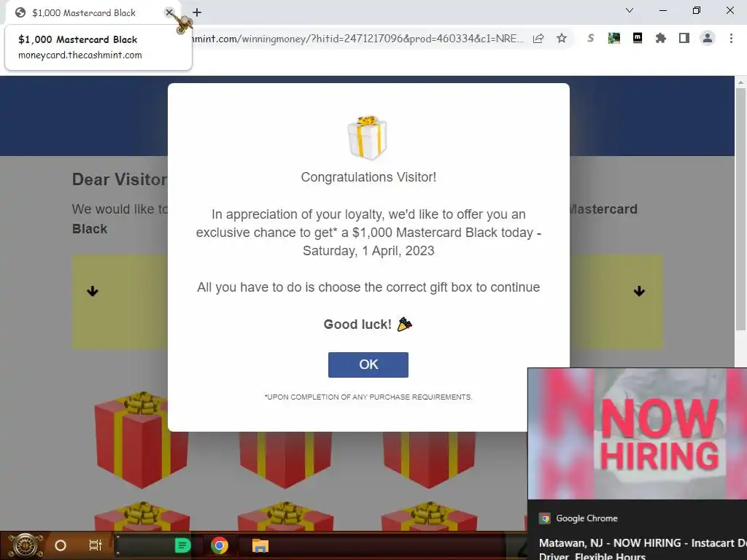The height and width of the screenshot is (560, 747).
Task: Click the gift box icon in the dialog
Action: click(x=368, y=138)
